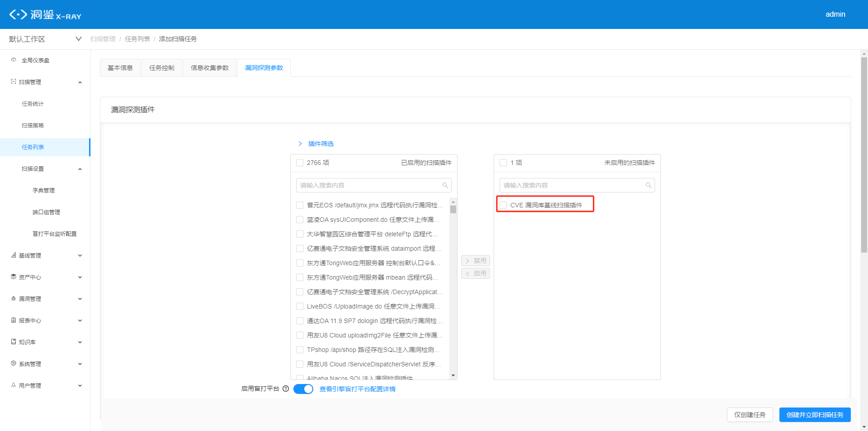
Task: Check the CVE 漏洞库基线扫描插件 checkbox
Action: (x=503, y=205)
